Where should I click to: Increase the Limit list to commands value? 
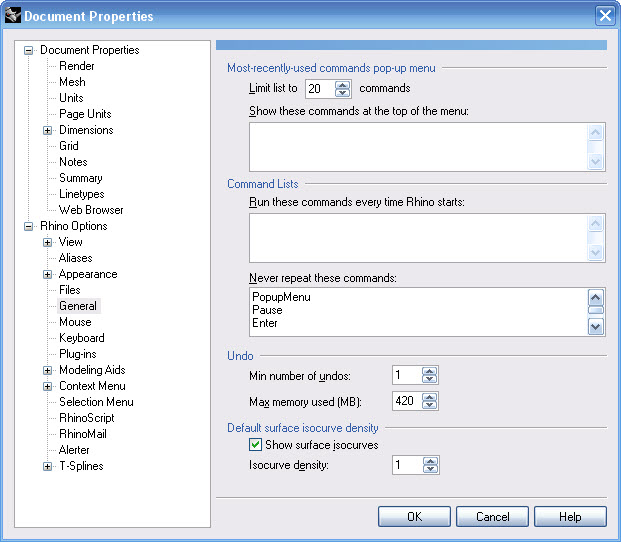click(343, 84)
